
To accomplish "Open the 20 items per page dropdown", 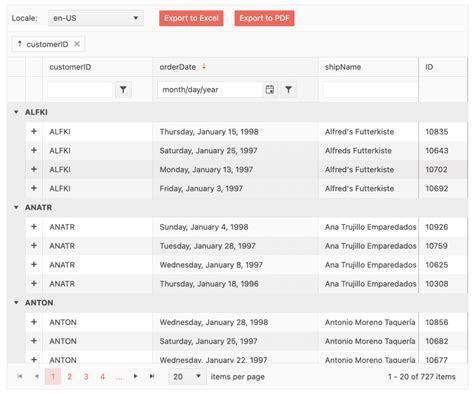I will click(187, 376).
